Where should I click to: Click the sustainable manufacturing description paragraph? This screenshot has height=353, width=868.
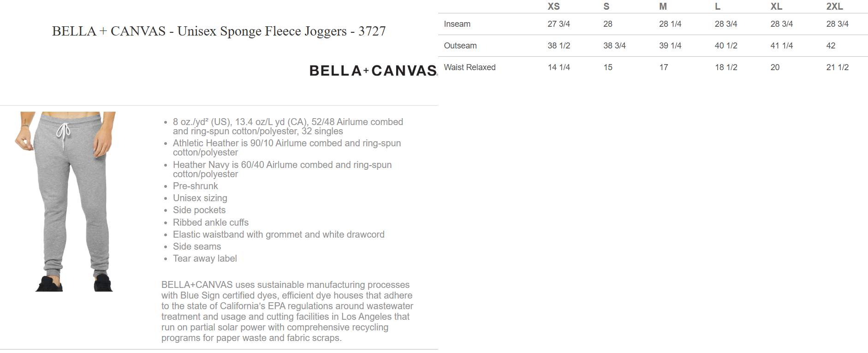[x=287, y=311]
